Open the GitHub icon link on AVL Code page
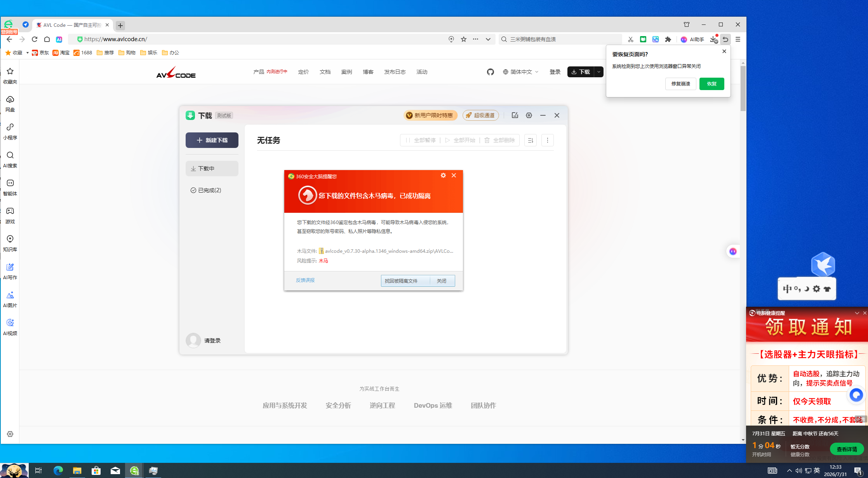 491,72
